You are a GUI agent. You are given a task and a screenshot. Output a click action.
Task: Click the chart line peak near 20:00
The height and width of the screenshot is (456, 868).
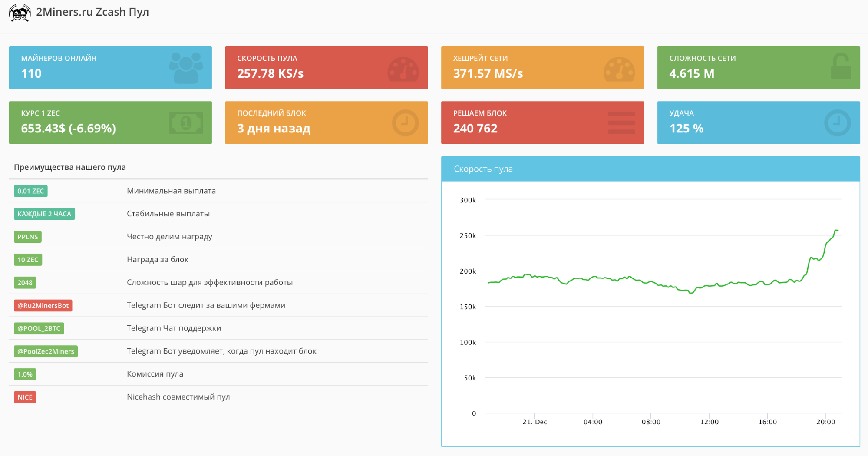tap(836, 230)
